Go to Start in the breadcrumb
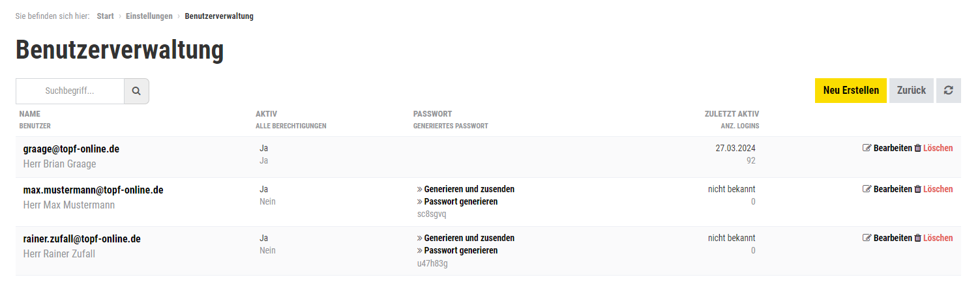This screenshot has height=288, width=980. coord(105,16)
